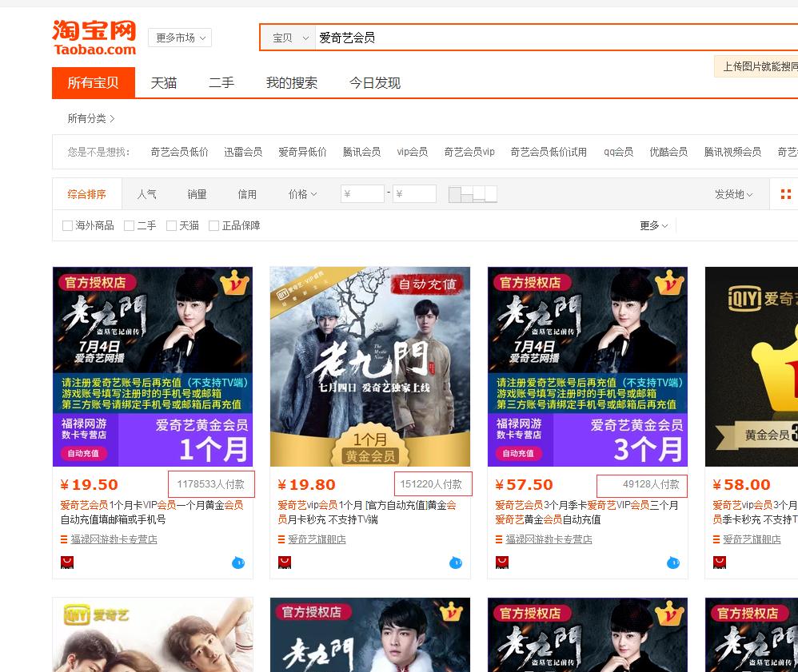The image size is (798, 672).
Task: Click the 151220人付款 sales count
Action: point(431,484)
